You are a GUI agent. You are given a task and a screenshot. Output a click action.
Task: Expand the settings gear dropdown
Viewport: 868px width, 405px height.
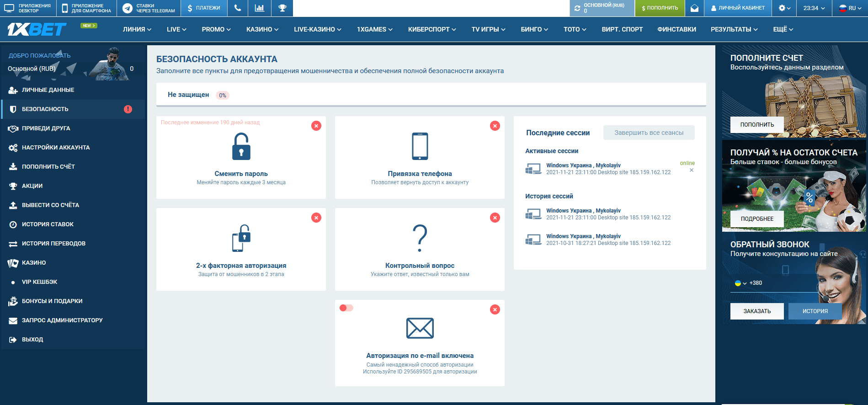pyautogui.click(x=784, y=8)
